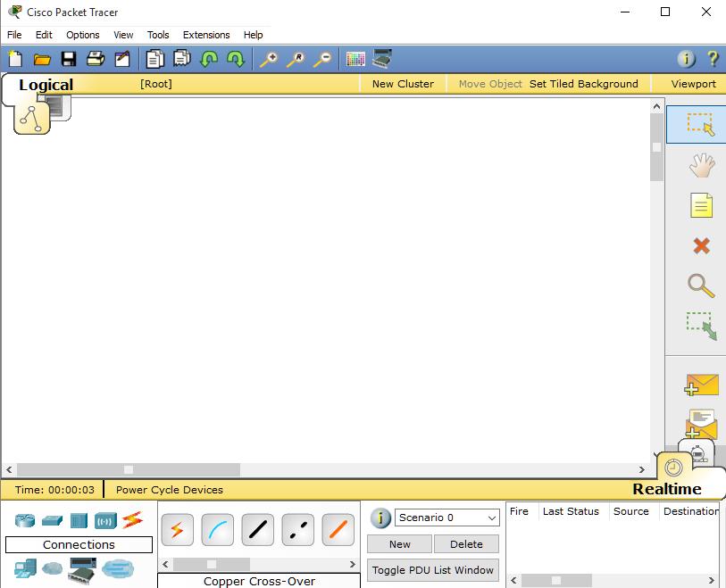Activate the Move Layout hand tool
The height and width of the screenshot is (588, 726).
coord(702,165)
